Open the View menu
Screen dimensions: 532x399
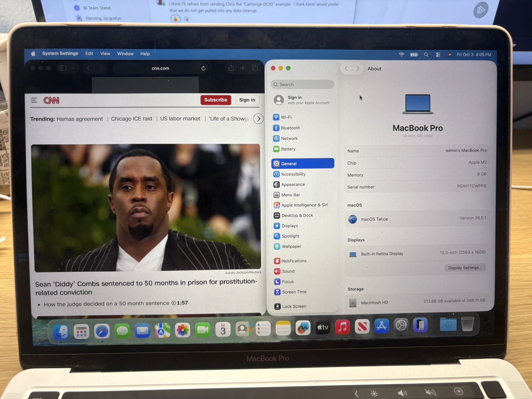pos(105,53)
